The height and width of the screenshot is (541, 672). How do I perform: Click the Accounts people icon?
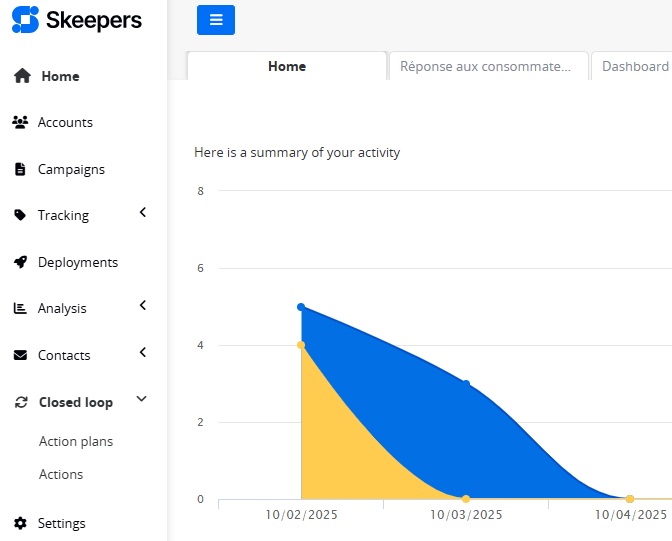(20, 122)
